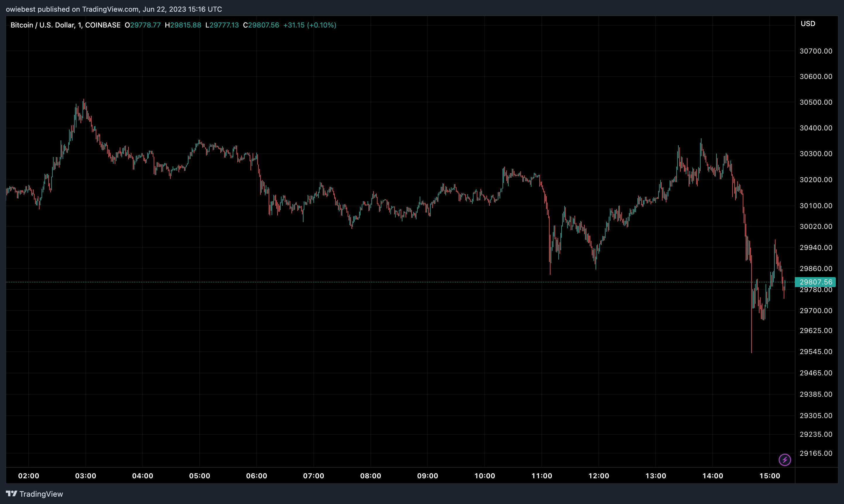Click the COINBASE exchange label
Screen dimensions: 844x504
[x=103, y=25]
